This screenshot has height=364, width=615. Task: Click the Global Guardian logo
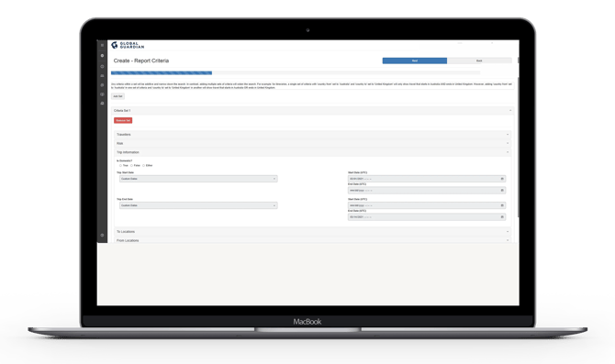tap(128, 45)
